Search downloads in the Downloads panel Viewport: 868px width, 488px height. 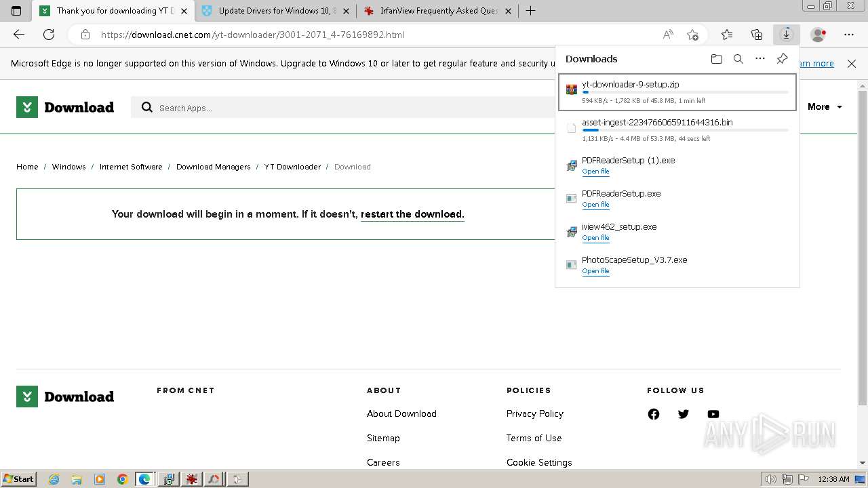pyautogui.click(x=738, y=59)
